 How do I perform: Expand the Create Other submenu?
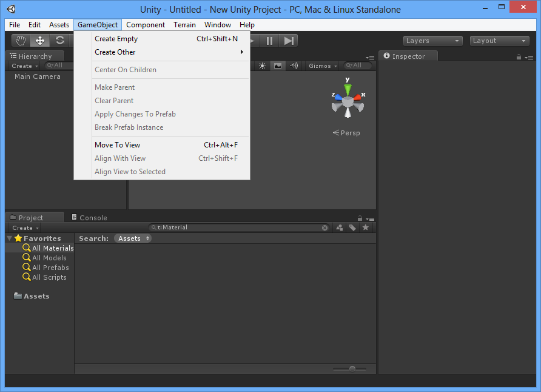tap(162, 52)
